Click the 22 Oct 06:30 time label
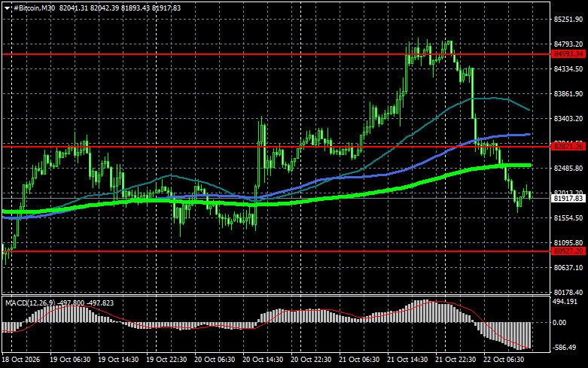 pos(504,360)
